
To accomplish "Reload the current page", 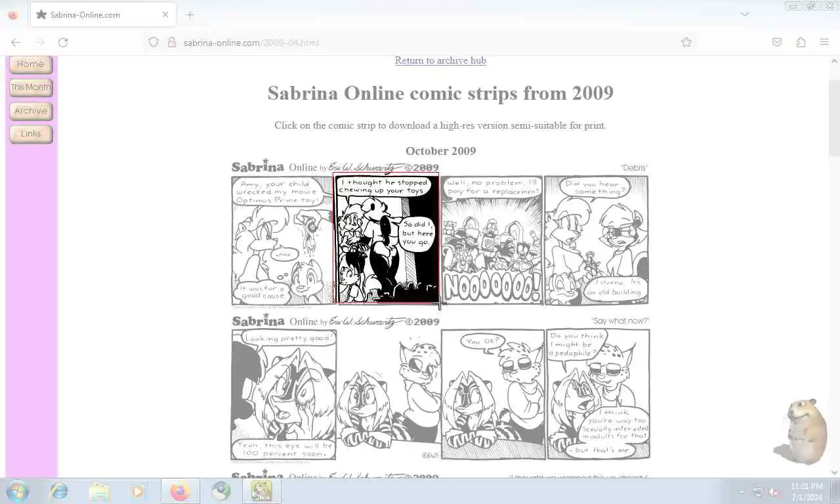I will (x=63, y=42).
